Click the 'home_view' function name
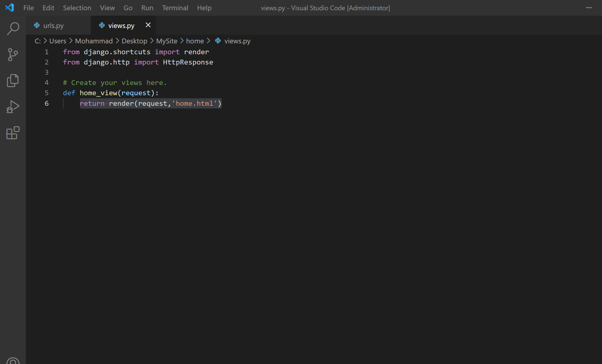 (x=98, y=93)
